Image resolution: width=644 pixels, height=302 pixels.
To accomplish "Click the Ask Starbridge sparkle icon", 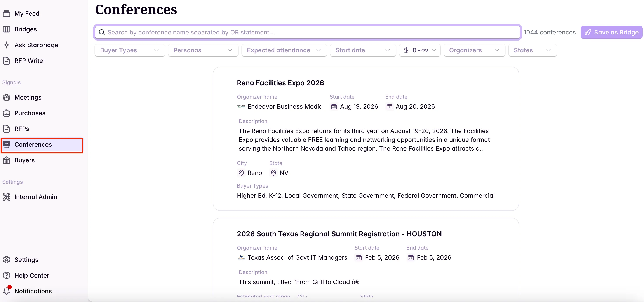I will click(7, 45).
